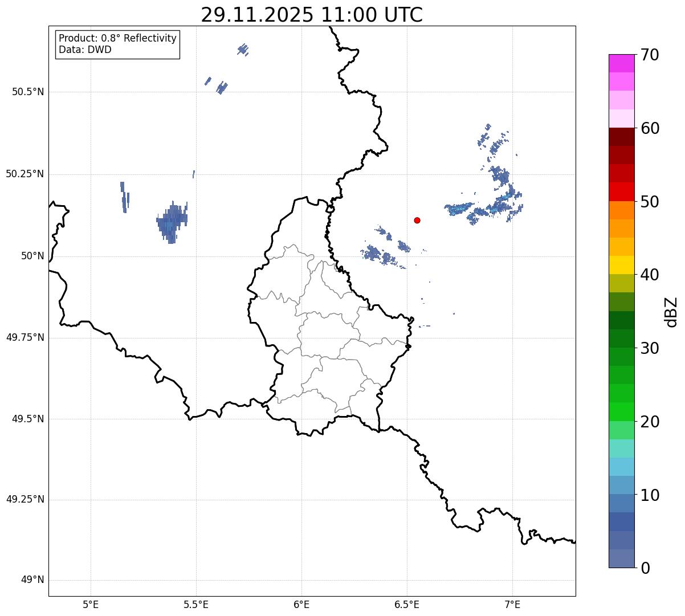Viewport: 685px width, 616px height.
Task: Click the large radar echo near 5.4°E
Action: click(172, 222)
